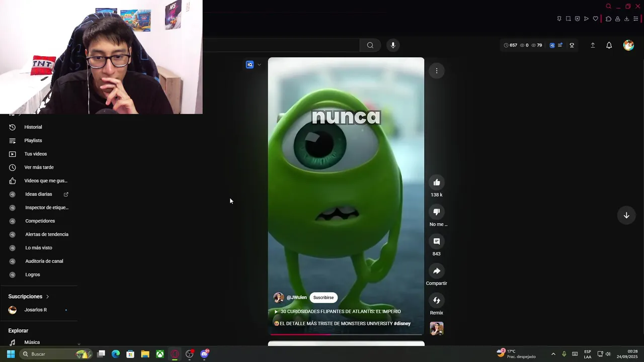Click the Compartir share arrow icon
The height and width of the screenshot is (362, 644).
(x=437, y=271)
